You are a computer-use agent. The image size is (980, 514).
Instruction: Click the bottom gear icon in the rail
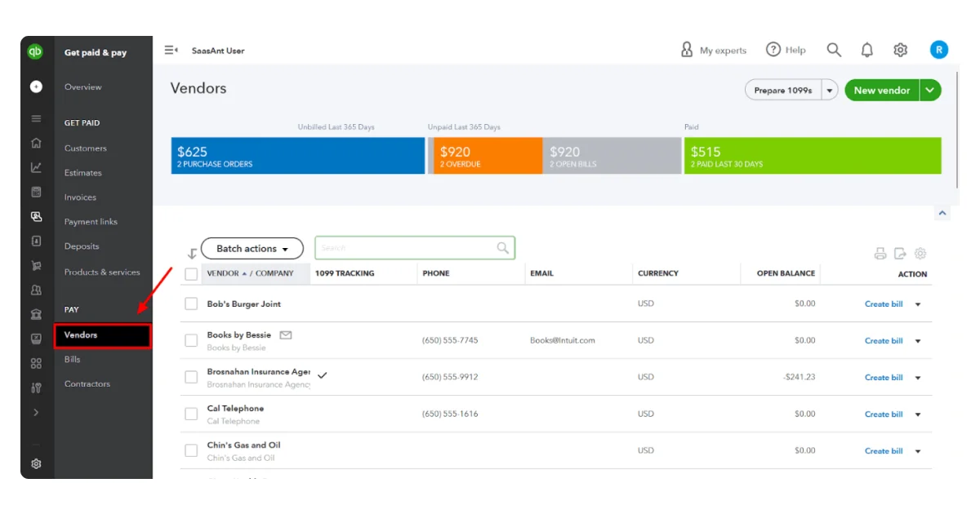tap(36, 463)
